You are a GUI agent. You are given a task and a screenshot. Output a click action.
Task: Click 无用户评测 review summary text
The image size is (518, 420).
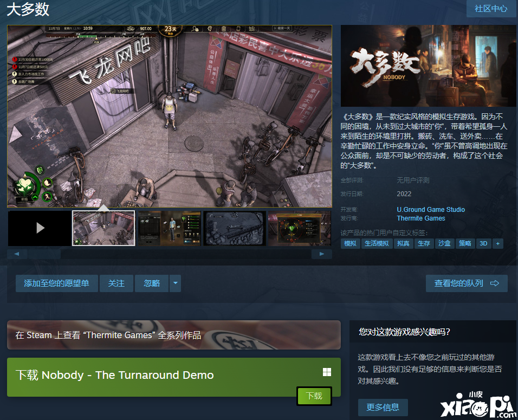coord(413,180)
